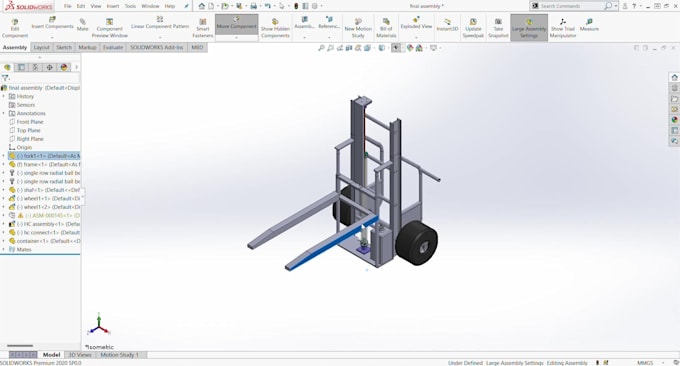Screen dimensions: 680x366
Task: Open the Insert menu
Action: click(x=113, y=6)
